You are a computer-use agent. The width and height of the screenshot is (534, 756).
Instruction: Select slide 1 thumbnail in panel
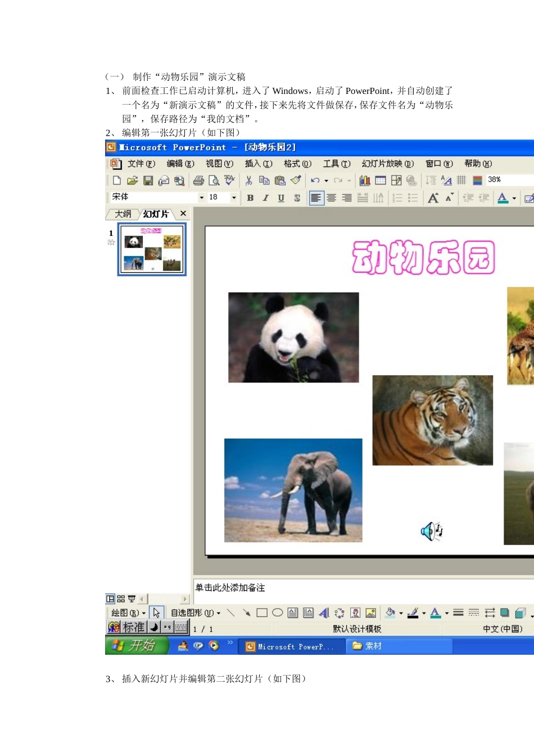tap(152, 249)
